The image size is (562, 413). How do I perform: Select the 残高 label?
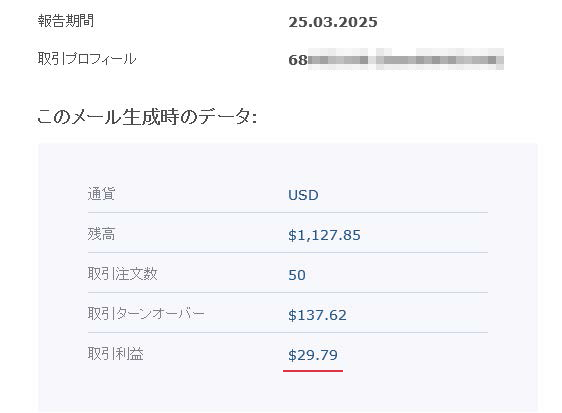[101, 234]
